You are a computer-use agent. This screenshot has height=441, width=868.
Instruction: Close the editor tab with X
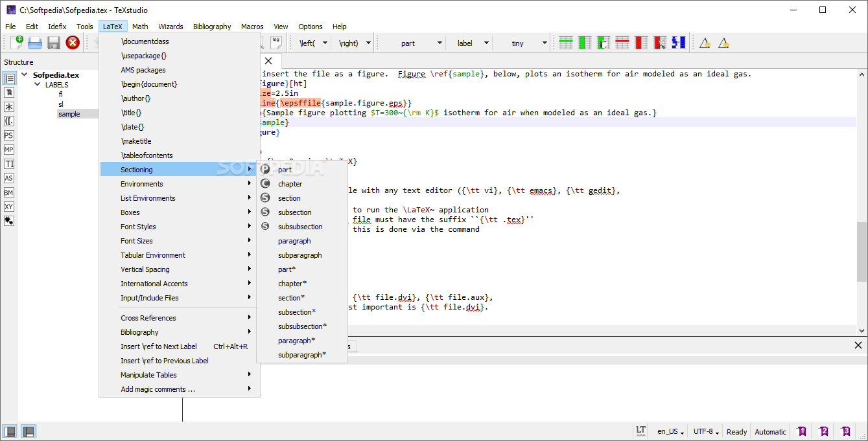click(268, 61)
